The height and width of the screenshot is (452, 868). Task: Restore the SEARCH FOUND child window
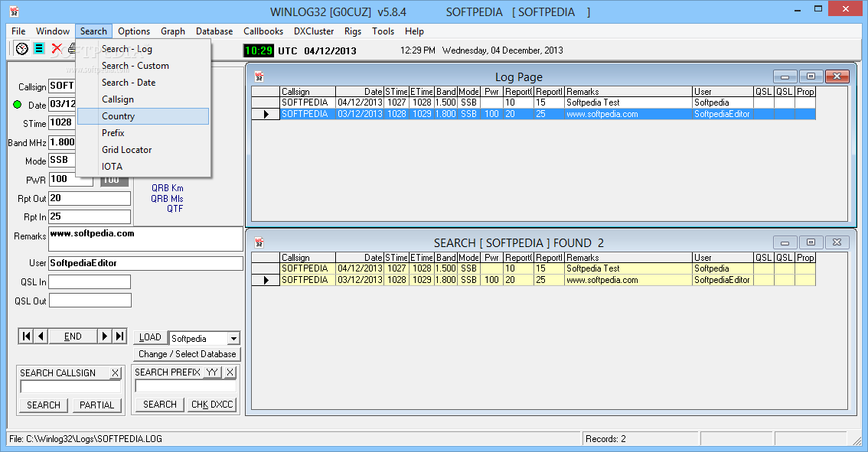tap(811, 242)
